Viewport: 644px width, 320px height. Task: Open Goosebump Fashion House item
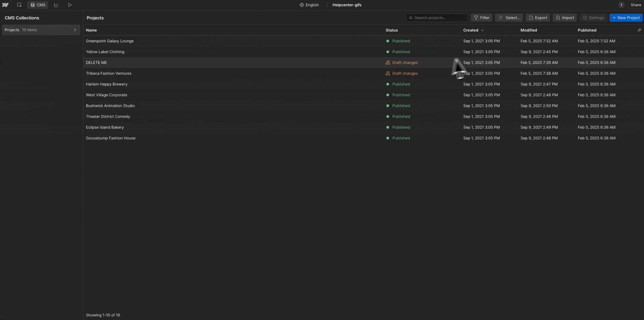111,138
